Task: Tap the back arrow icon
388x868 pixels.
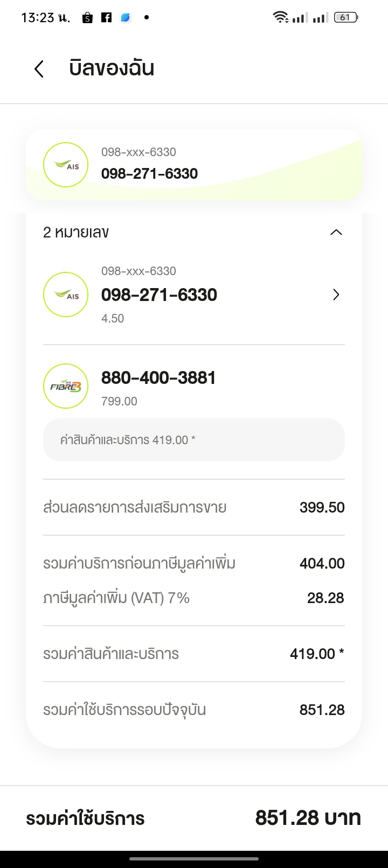Action: coord(39,69)
